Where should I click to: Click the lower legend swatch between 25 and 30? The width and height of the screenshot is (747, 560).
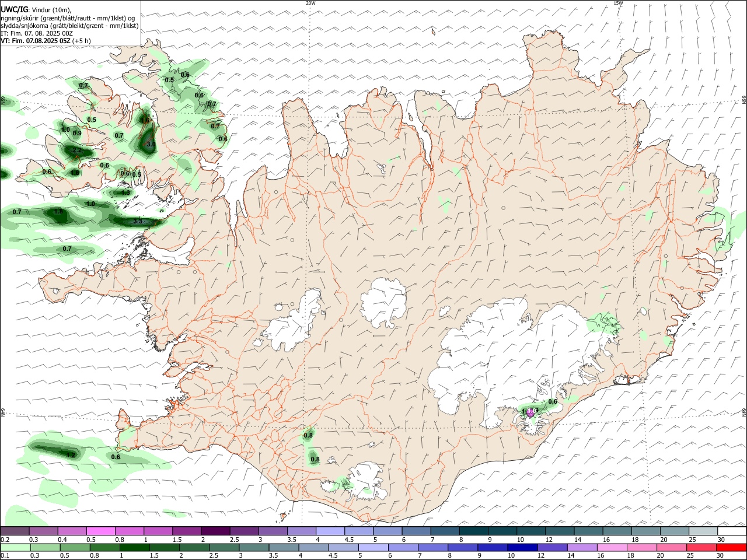[702, 547]
